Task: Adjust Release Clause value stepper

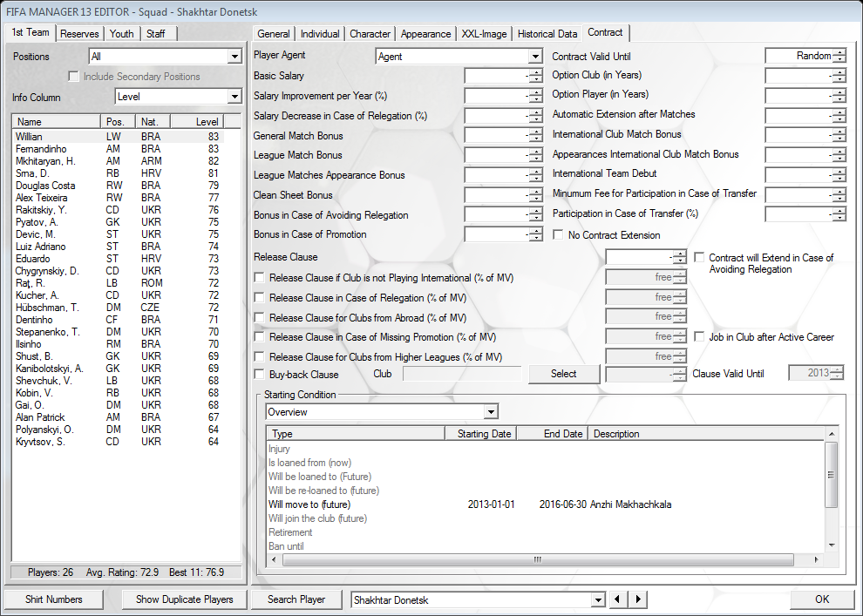Action: (680, 257)
